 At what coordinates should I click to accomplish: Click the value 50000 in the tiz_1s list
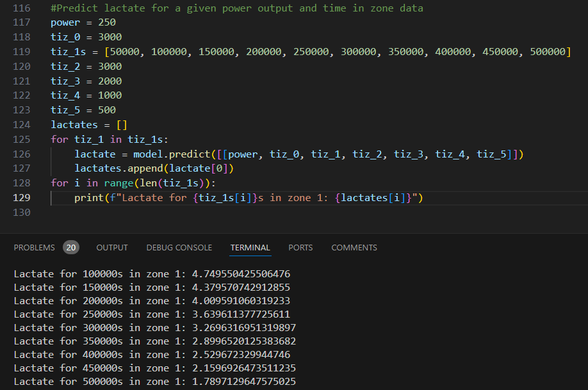click(124, 52)
